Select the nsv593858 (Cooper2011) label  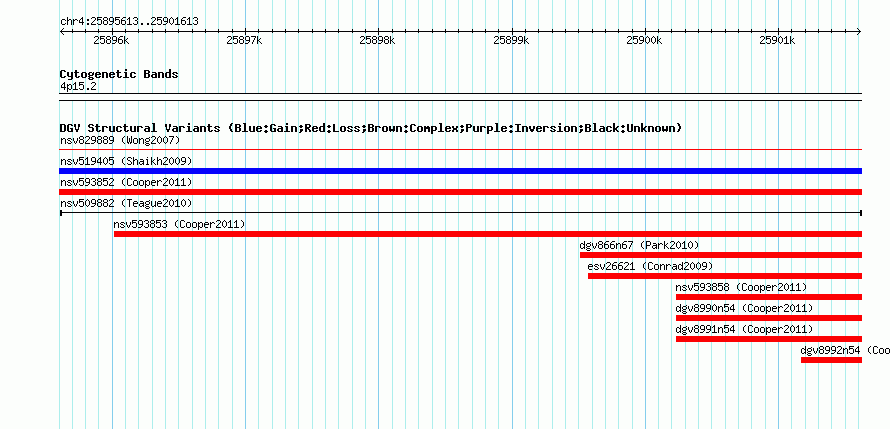click(x=741, y=287)
